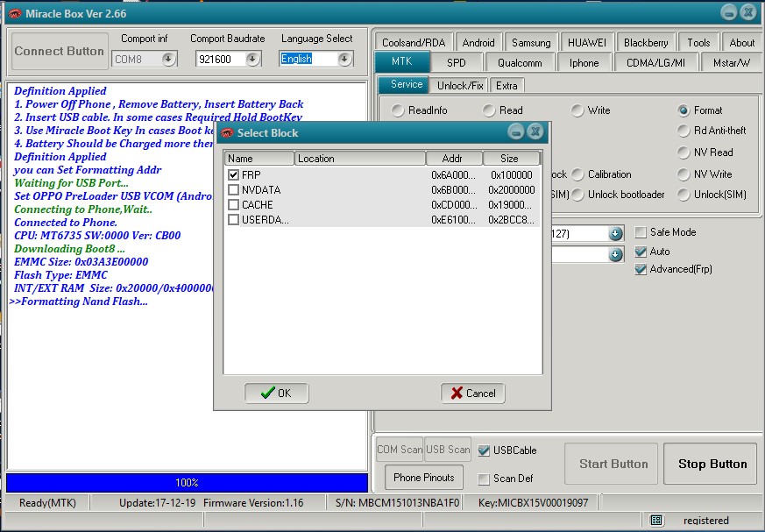The image size is (765, 532).
Task: Open the Comport Baudrate 921600 dropdown
Action: click(x=252, y=59)
